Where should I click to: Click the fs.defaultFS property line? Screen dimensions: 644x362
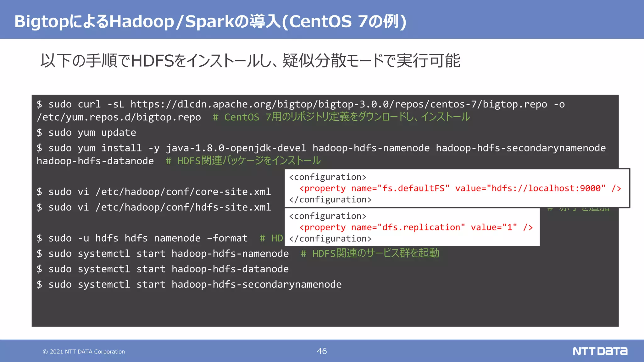tap(460, 188)
